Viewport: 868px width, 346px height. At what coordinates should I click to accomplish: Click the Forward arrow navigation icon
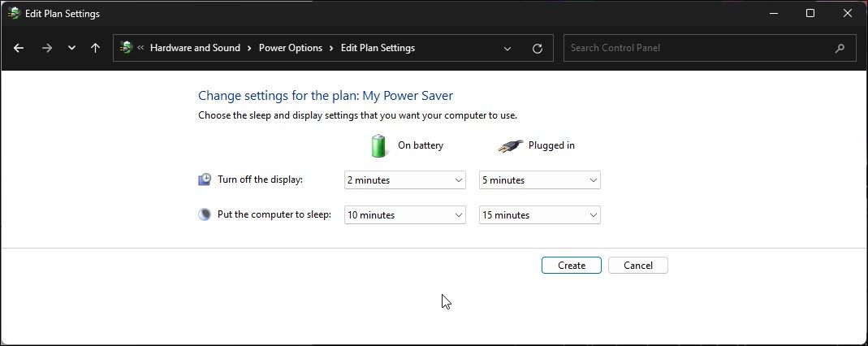pos(47,48)
